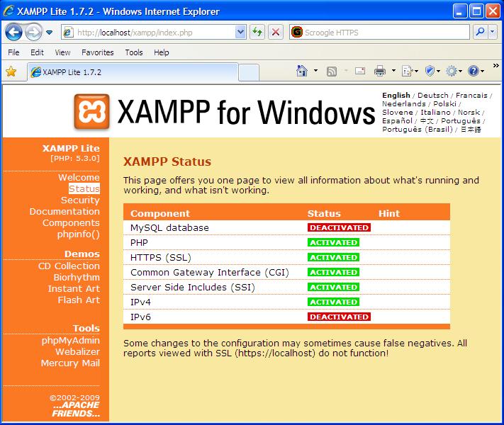
Task: Open the Safety shield menu icon
Action: click(x=432, y=71)
